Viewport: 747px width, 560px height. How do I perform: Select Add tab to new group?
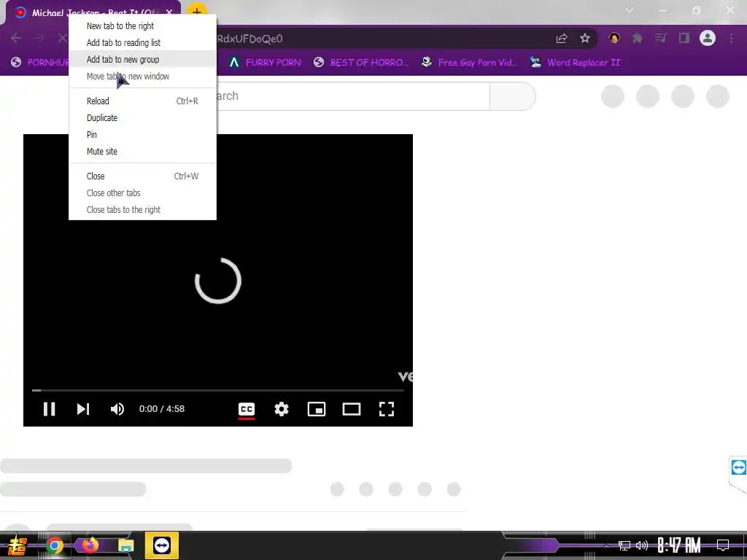click(x=142, y=59)
